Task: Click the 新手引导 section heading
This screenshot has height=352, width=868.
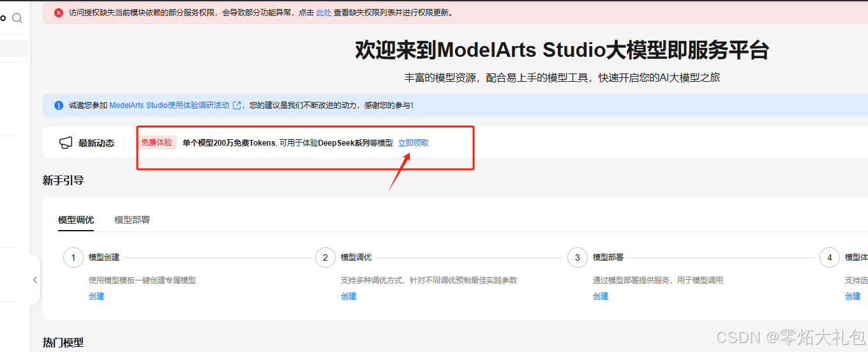Action: coord(63,180)
